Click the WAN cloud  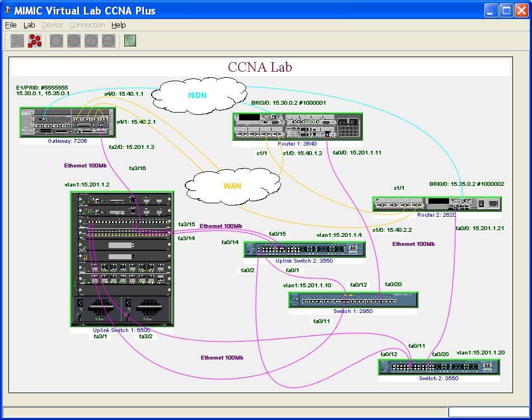[x=232, y=186]
